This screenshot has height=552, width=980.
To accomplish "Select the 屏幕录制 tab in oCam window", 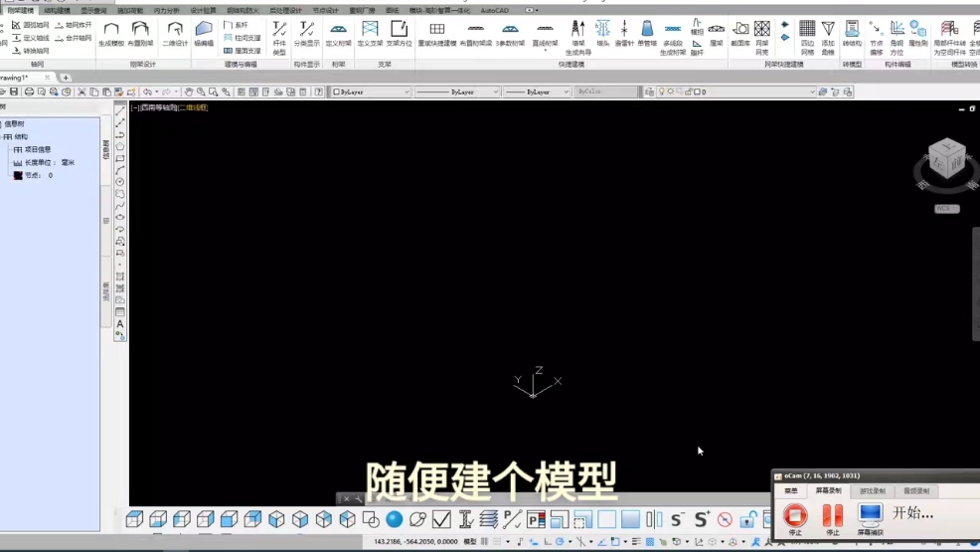I will pyautogui.click(x=828, y=490).
